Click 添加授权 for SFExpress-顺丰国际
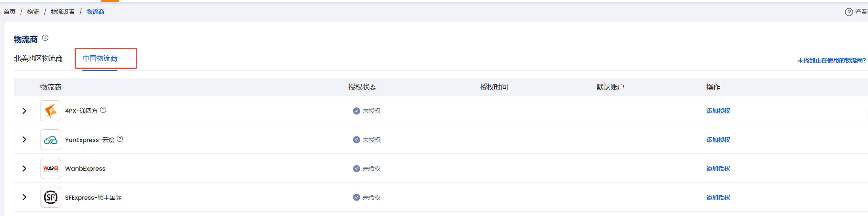The image size is (868, 216). [x=718, y=198]
